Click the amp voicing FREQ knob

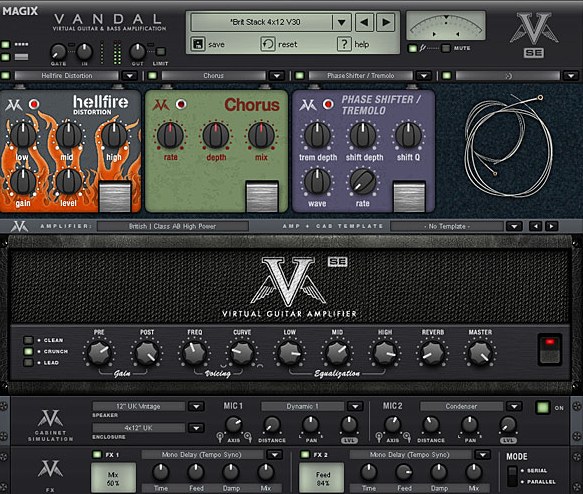click(x=194, y=352)
